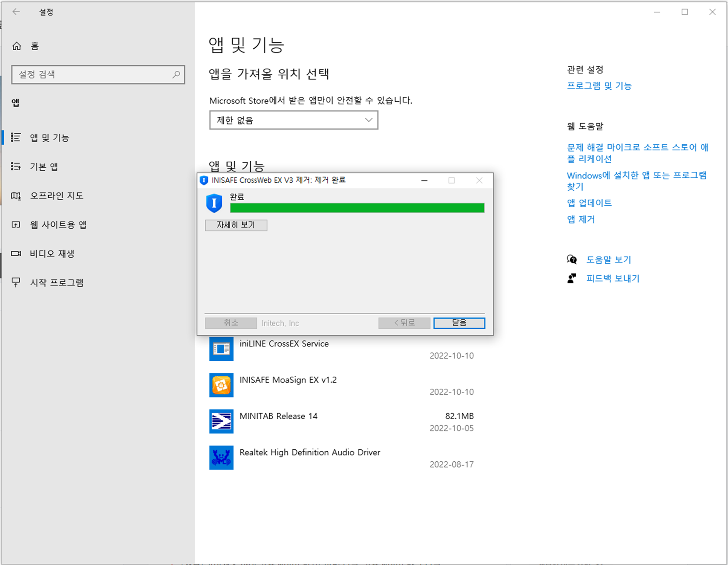Image resolution: width=728 pixels, height=565 pixels.
Task: Click the 자세히 보기 details button
Action: point(236,225)
